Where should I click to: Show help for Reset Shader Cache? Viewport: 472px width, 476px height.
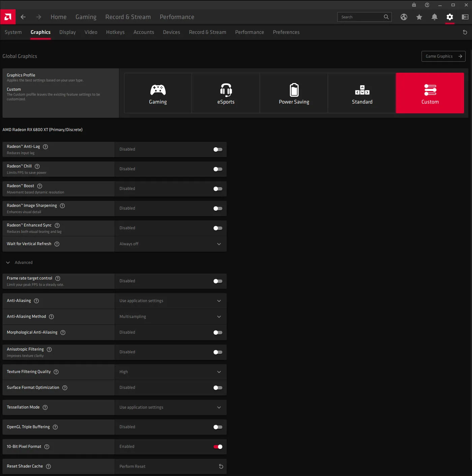[49, 466]
